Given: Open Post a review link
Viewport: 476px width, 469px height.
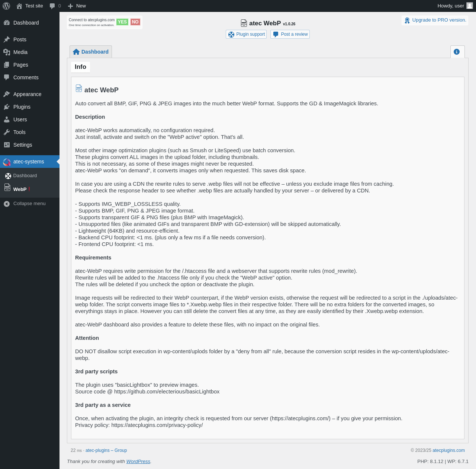Looking at the screenshot, I should coord(290,34).
